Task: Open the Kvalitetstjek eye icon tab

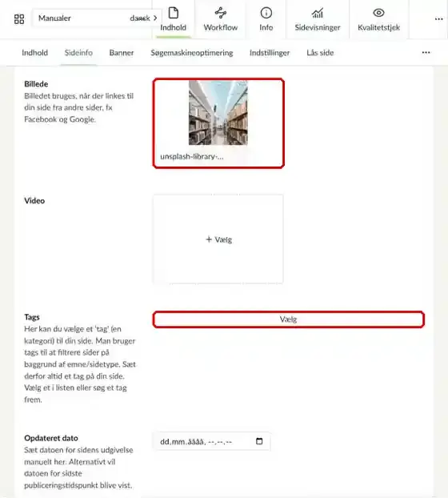Action: (x=379, y=19)
